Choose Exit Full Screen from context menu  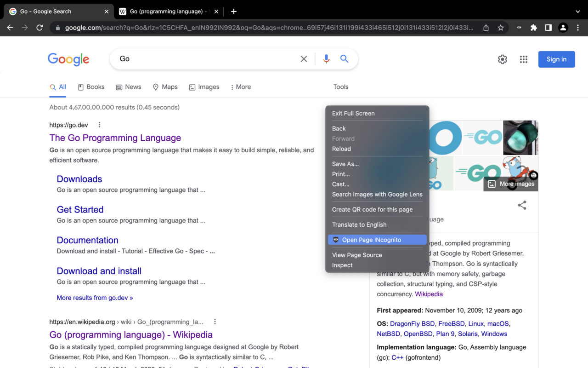pos(377,113)
